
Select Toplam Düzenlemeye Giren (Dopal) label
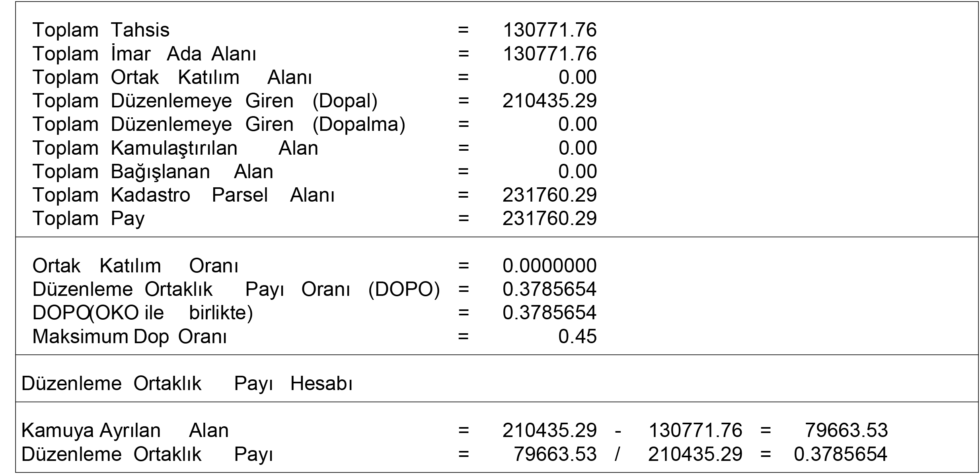point(205,101)
